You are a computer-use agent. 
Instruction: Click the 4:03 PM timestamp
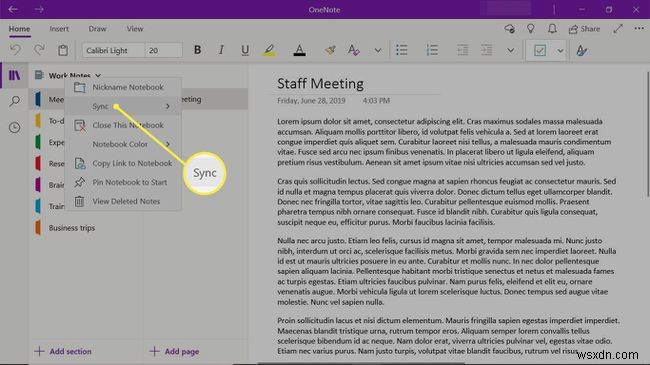tap(376, 100)
